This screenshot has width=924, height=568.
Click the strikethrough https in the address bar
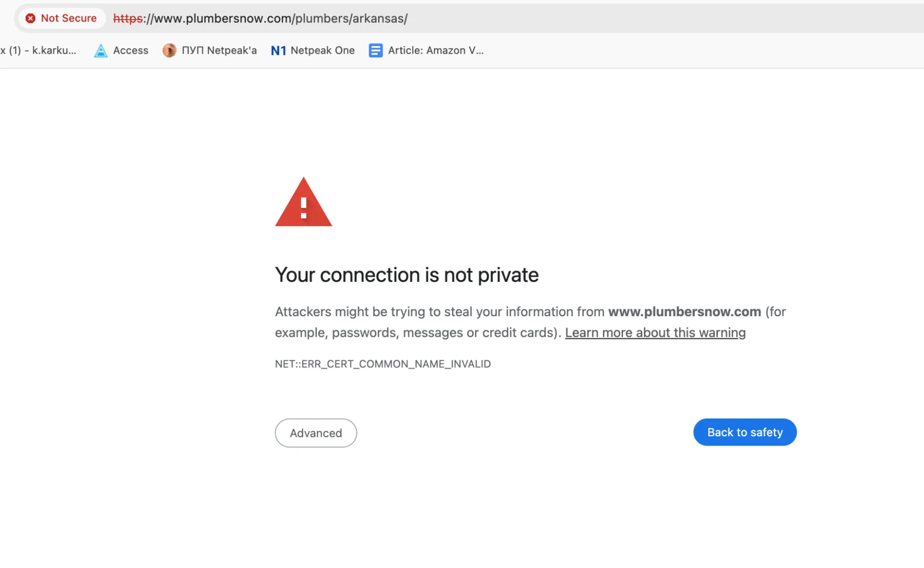(x=128, y=19)
